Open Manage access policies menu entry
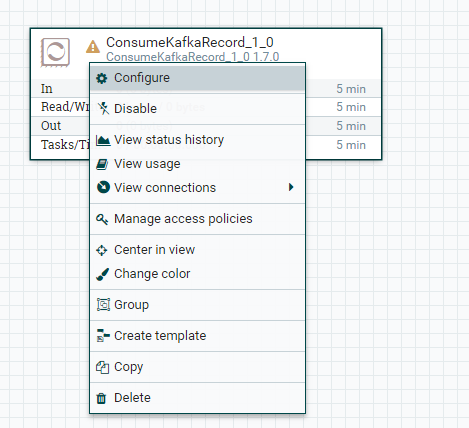469x428 pixels. pos(197,219)
